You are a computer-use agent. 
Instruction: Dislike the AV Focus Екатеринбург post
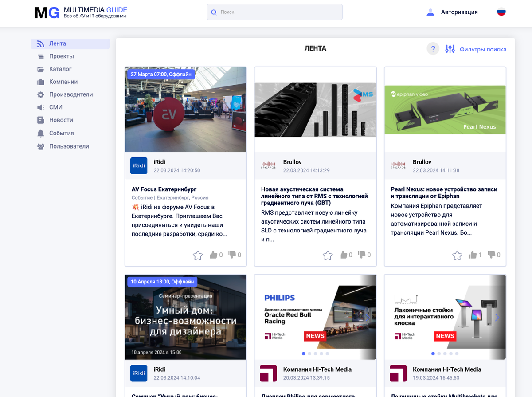click(x=232, y=255)
